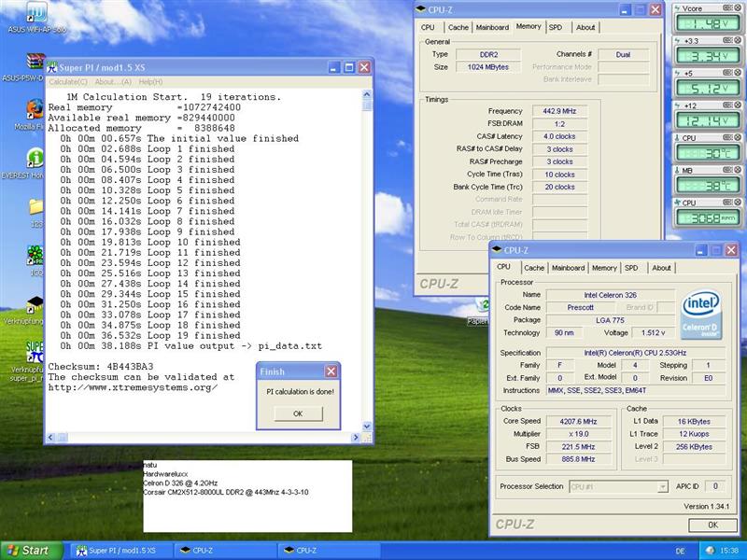Screen dimensions: 747x560
Task: Open About tab in Memory CPU-Z window
Action: point(585,28)
